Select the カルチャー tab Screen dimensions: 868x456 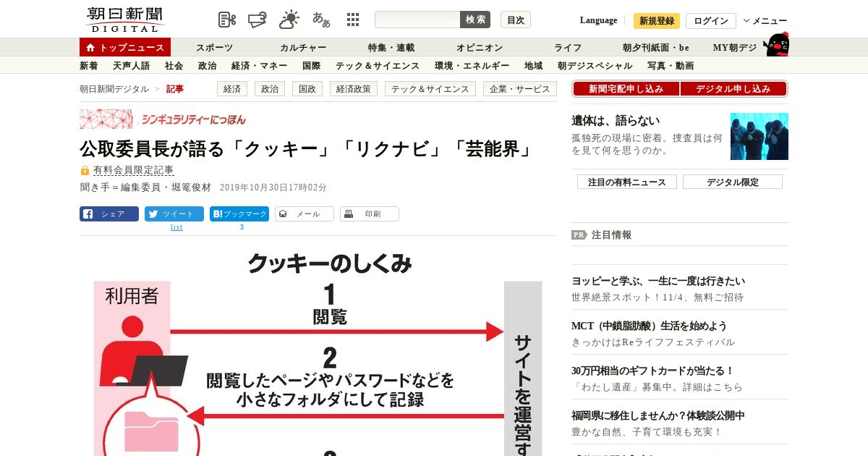pyautogui.click(x=303, y=48)
